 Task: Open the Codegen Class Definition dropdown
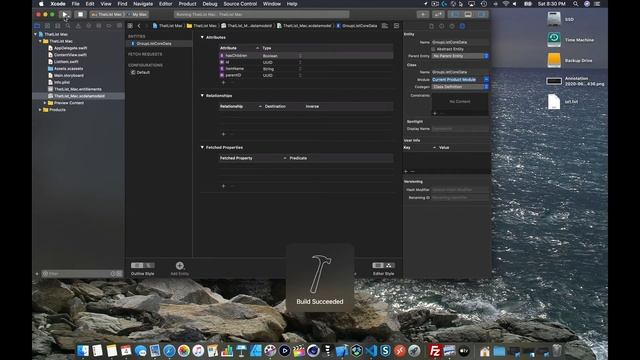pyautogui.click(x=460, y=87)
